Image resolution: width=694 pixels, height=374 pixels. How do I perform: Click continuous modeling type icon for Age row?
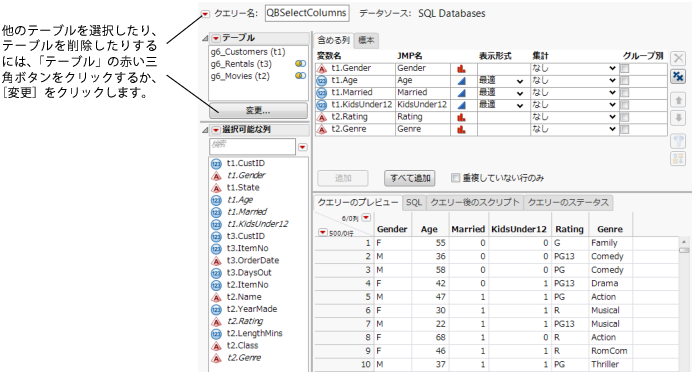[x=462, y=81]
